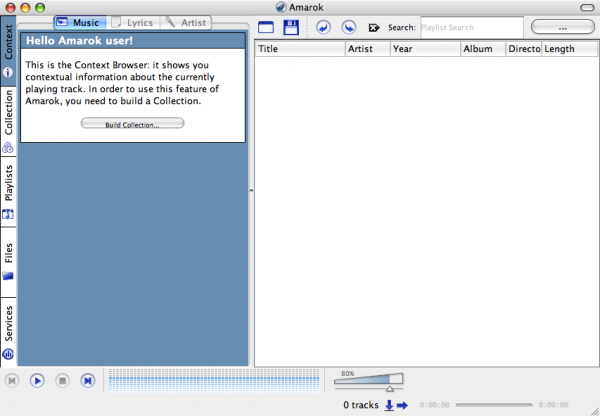This screenshot has height=416, width=600.
Task: Click the volume slider triangle handle
Action: [x=390, y=389]
